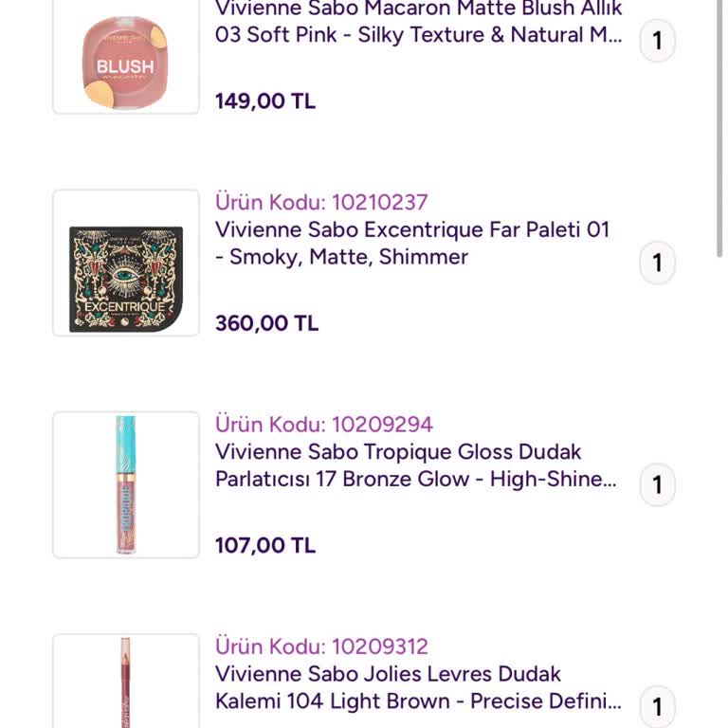The height and width of the screenshot is (728, 728).
Task: Click the 360,00 TL price
Action: coord(266,323)
